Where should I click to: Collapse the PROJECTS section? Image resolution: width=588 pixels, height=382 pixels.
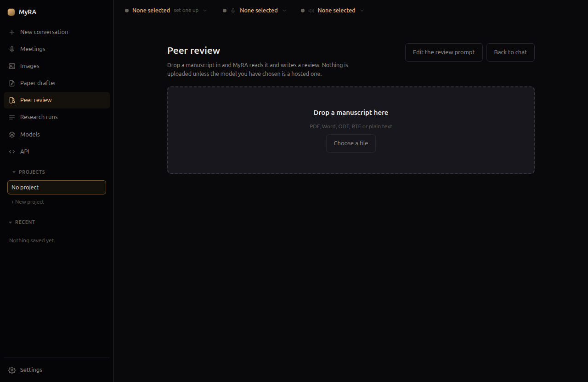click(28, 172)
